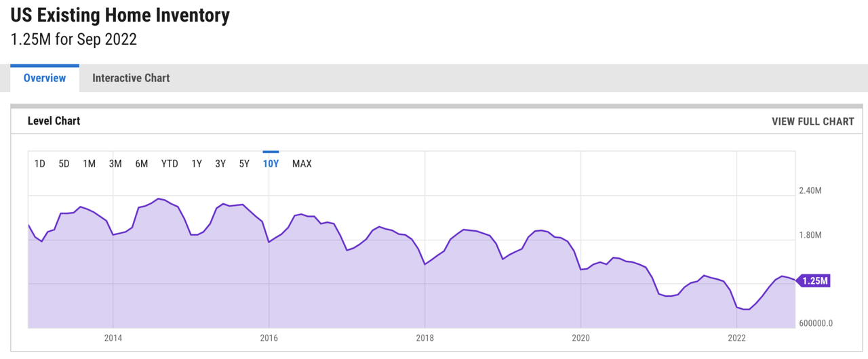Set chart range to 6M
This screenshot has width=868, height=359.
pyautogui.click(x=141, y=163)
